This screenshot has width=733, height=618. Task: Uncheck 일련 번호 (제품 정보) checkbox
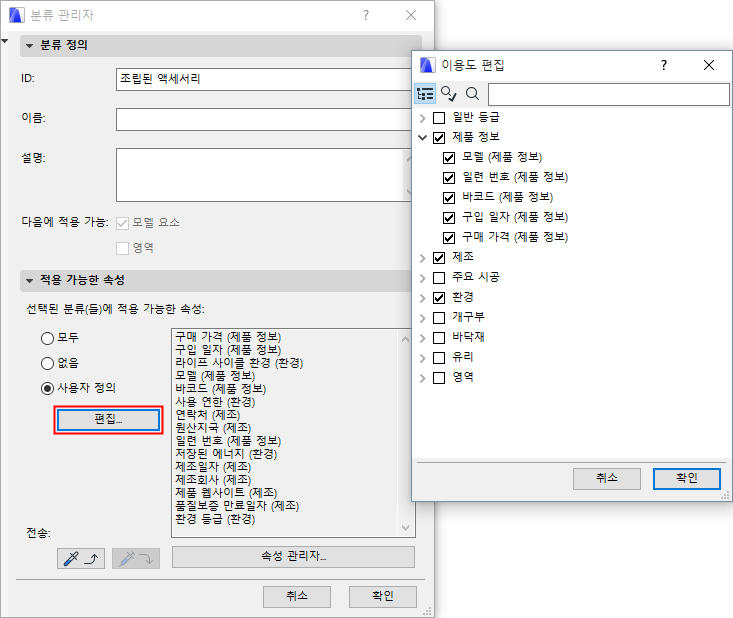click(449, 178)
